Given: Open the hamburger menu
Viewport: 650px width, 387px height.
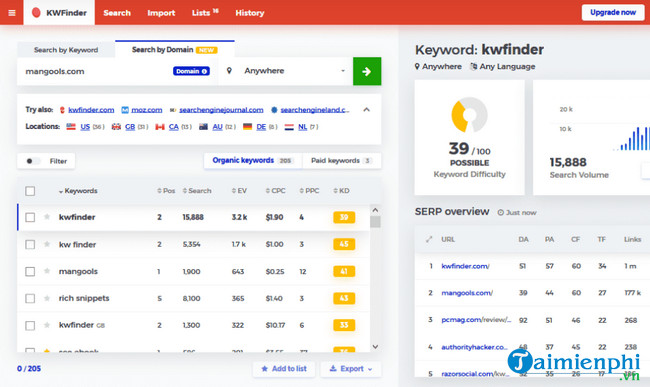Looking at the screenshot, I should tap(12, 13).
